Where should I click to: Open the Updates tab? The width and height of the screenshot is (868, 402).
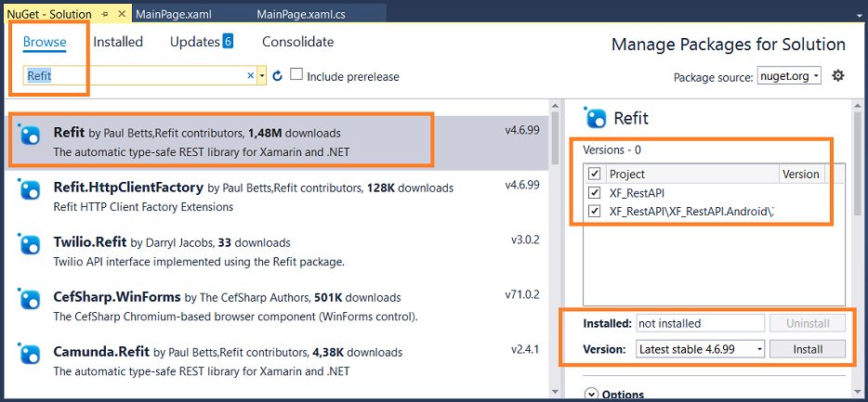point(195,42)
